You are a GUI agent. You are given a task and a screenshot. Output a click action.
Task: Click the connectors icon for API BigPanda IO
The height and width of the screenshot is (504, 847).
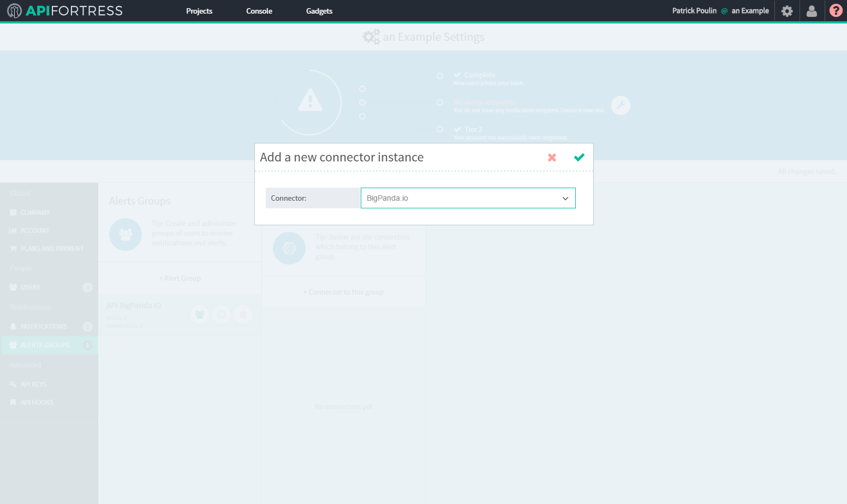tap(221, 315)
